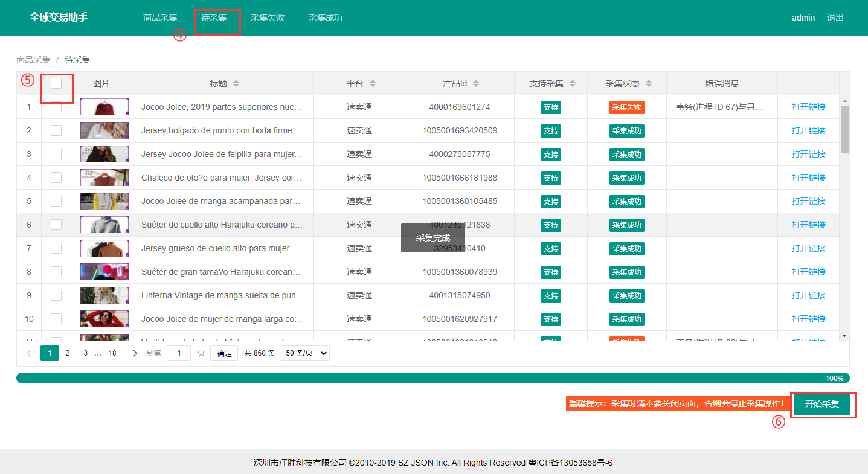Click the 100% collection progress bar

point(433,378)
